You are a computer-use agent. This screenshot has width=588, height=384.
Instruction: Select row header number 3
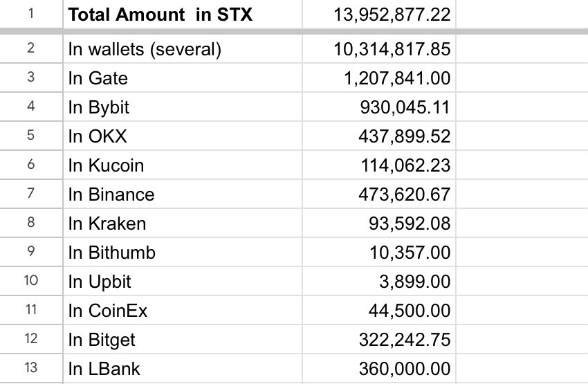(x=31, y=77)
